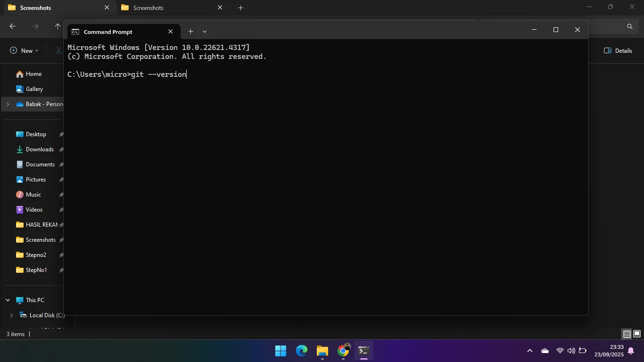
Task: Collapse the This PC tree node
Action: click(8, 300)
